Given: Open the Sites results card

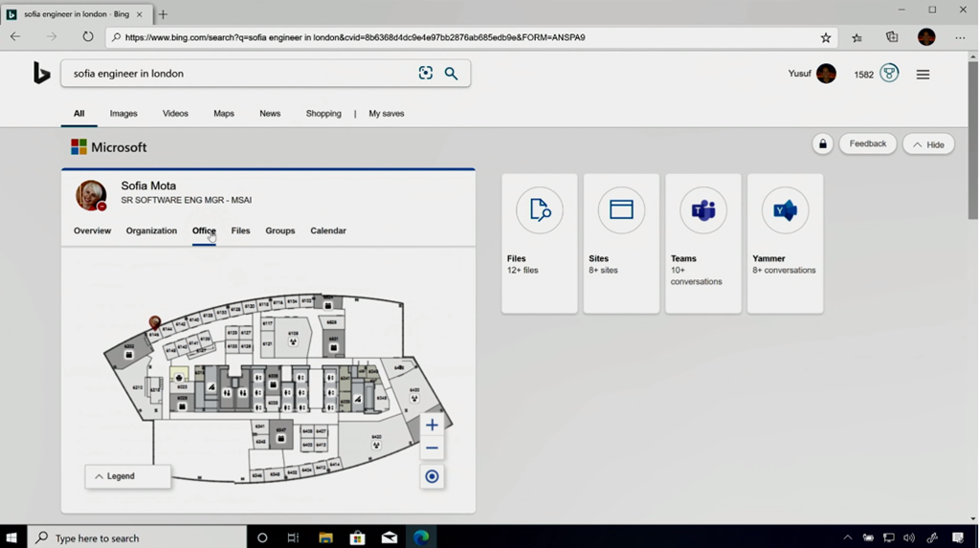Looking at the screenshot, I should (x=621, y=243).
